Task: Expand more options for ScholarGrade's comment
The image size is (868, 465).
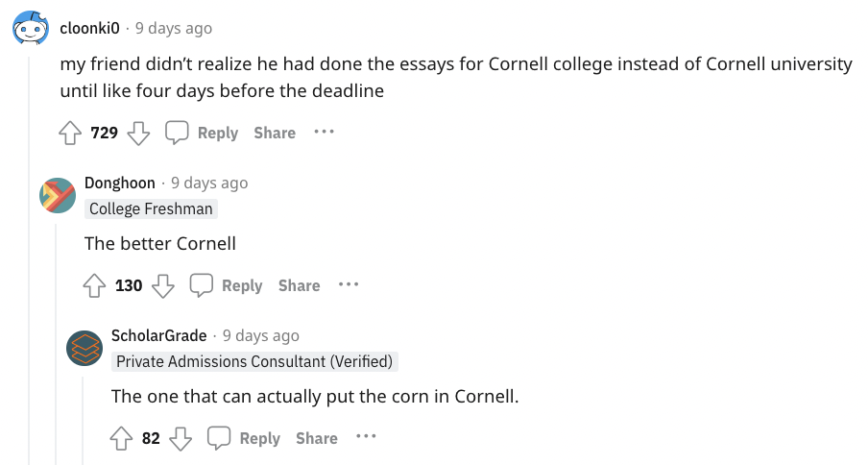Action: point(366,437)
